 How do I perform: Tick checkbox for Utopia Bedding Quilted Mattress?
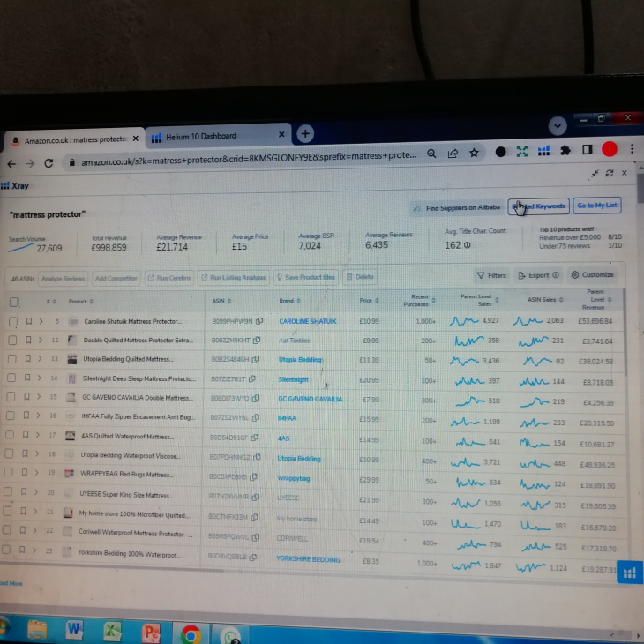pyautogui.click(x=12, y=359)
